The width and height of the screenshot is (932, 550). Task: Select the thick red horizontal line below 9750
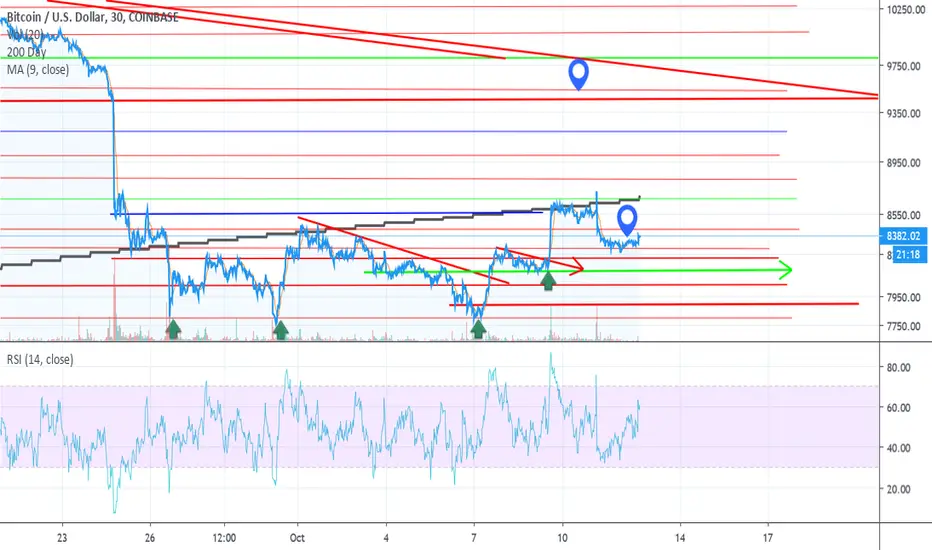click(x=439, y=99)
